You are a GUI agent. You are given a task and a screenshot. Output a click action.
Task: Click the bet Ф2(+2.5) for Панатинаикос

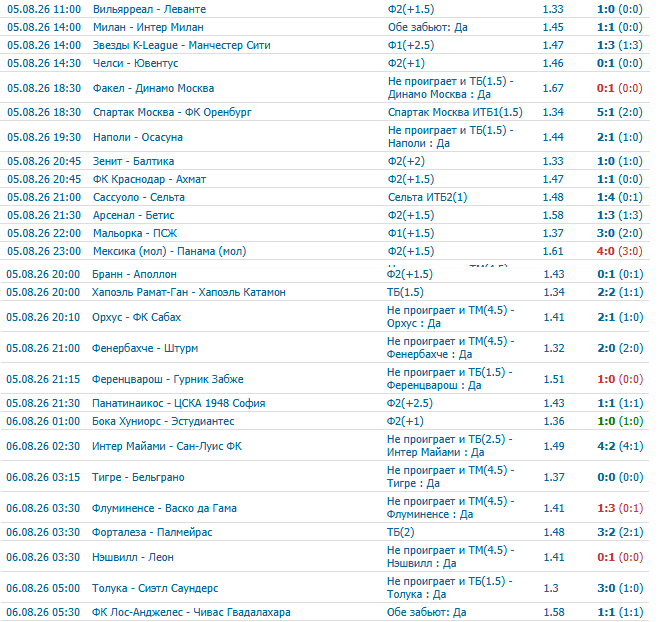pyautogui.click(x=410, y=403)
